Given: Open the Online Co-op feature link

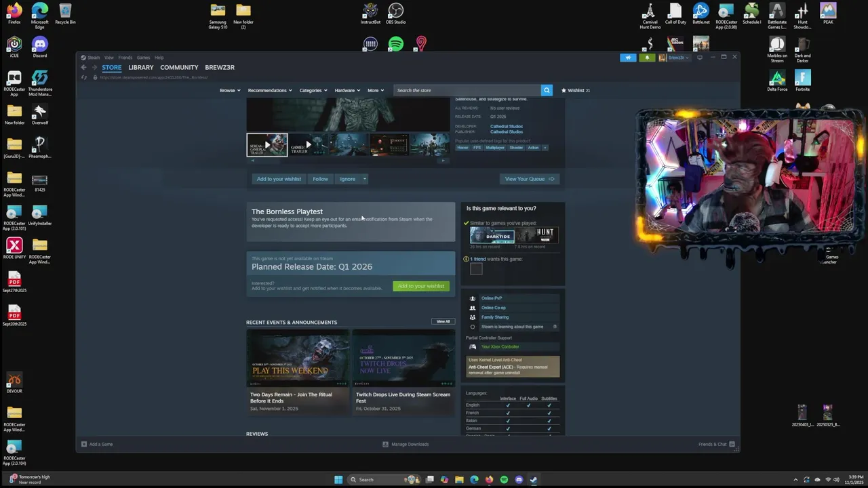Looking at the screenshot, I should (x=493, y=308).
